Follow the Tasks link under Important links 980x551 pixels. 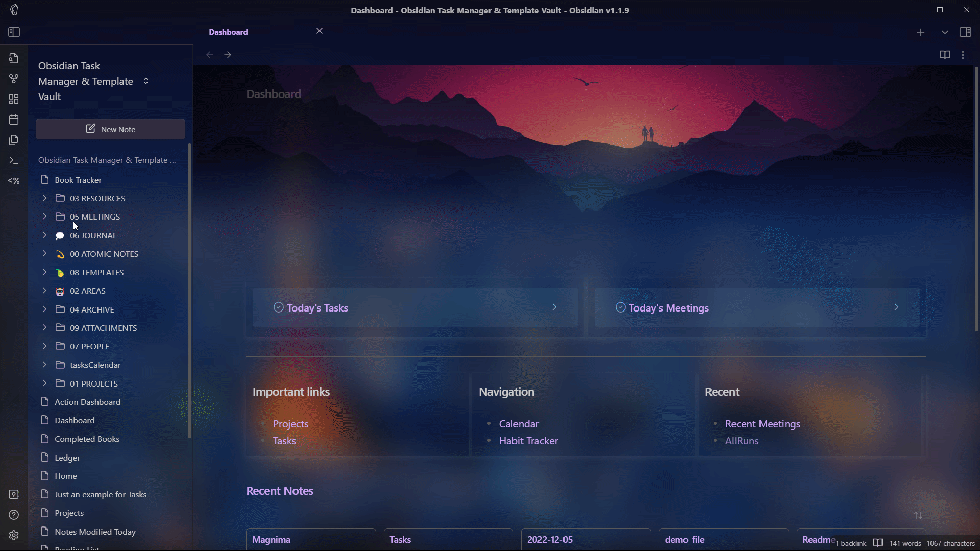coord(284,441)
